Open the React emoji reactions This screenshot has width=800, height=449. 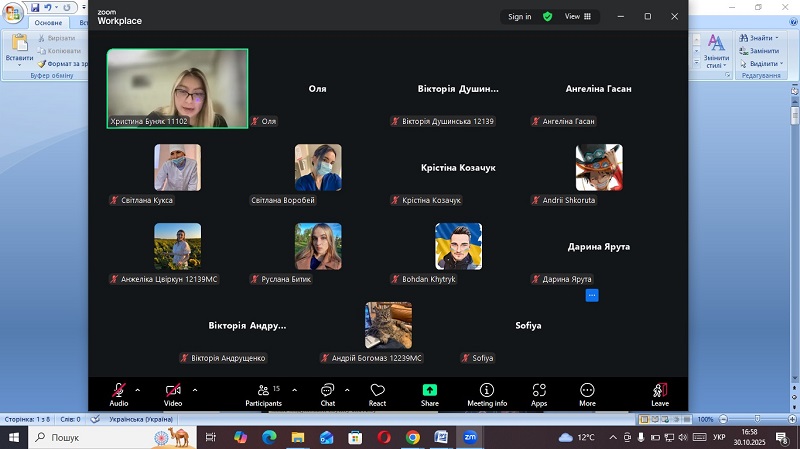377,394
